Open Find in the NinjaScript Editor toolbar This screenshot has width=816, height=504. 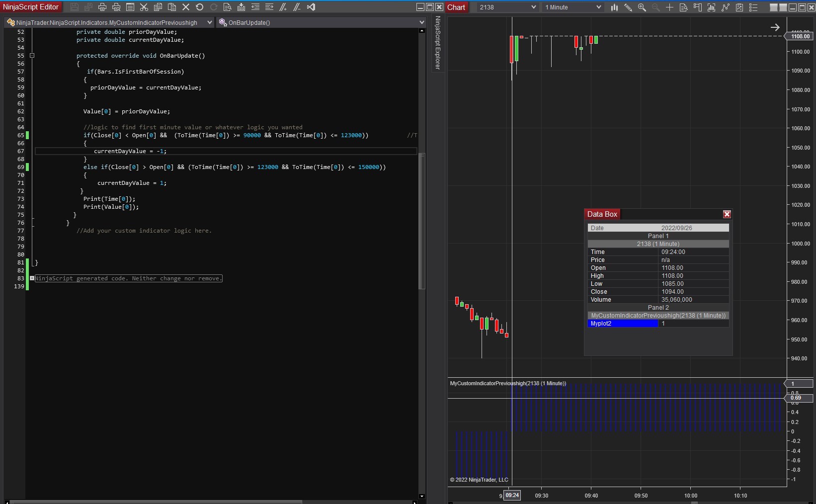pos(228,7)
